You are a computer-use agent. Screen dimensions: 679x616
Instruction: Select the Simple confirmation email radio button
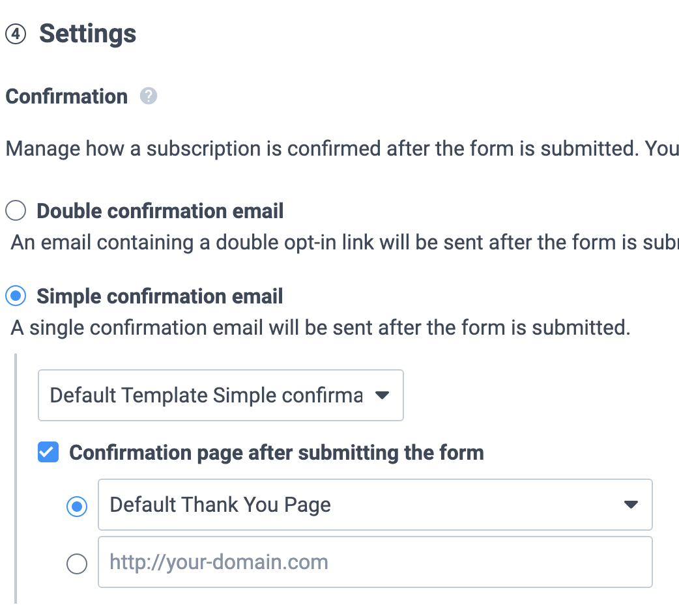coord(16,296)
